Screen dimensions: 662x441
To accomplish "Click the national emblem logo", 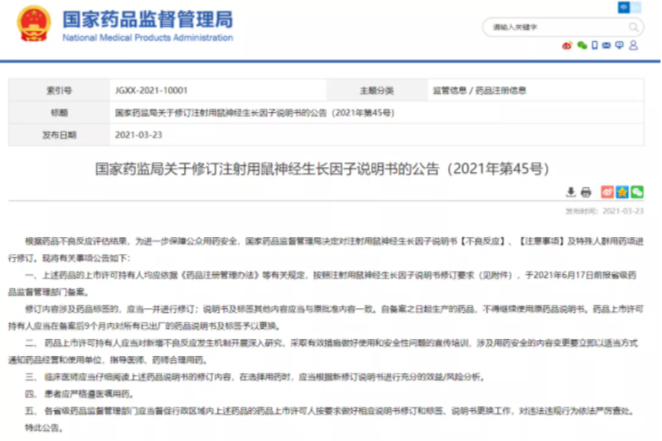I will point(34,24).
